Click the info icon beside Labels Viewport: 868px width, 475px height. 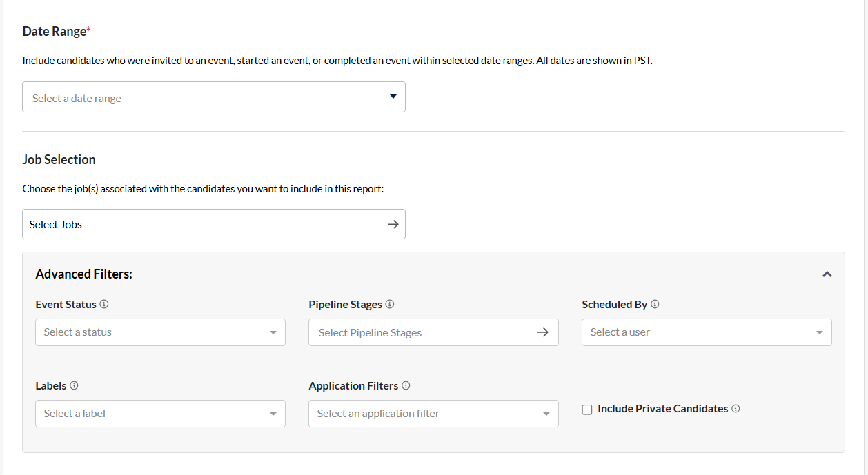pos(74,385)
